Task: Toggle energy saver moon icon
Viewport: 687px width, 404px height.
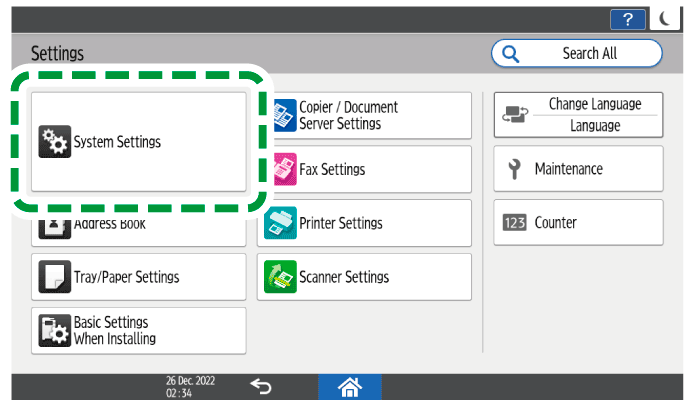Action: click(664, 17)
